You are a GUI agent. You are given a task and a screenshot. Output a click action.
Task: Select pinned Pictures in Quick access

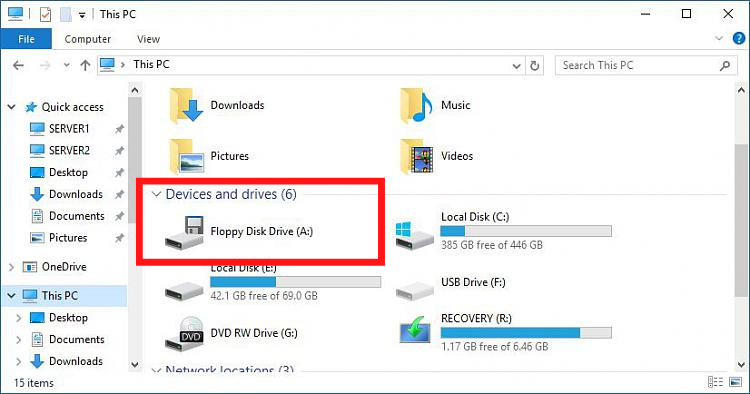tap(68, 238)
